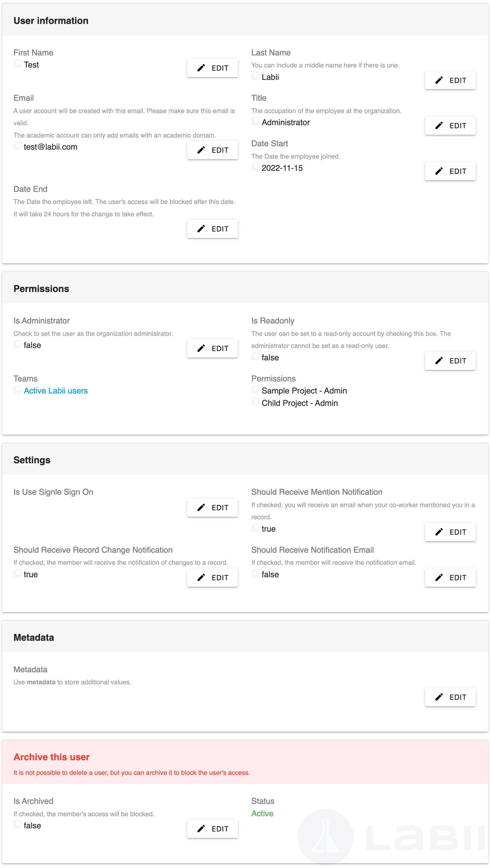The width and height of the screenshot is (491, 868).
Task: Click copy icon beside Sample Project - Admin
Action: [x=255, y=390]
